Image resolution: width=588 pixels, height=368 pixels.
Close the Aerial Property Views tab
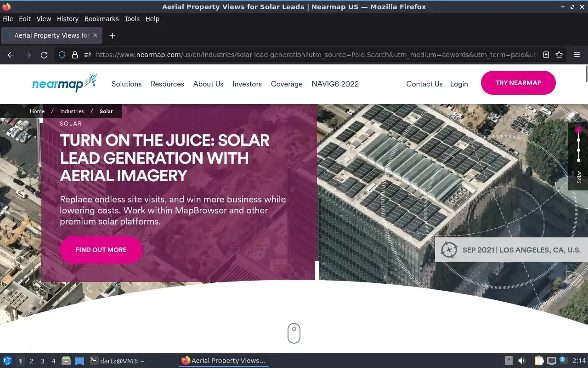tap(95, 35)
